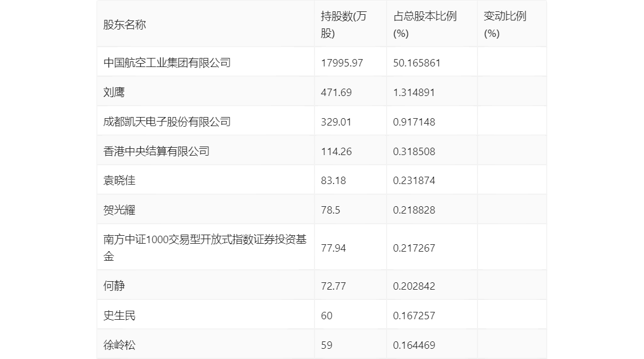Screen dimensions: 644x359
Task: Select the value 471.69
Action: click(336, 93)
